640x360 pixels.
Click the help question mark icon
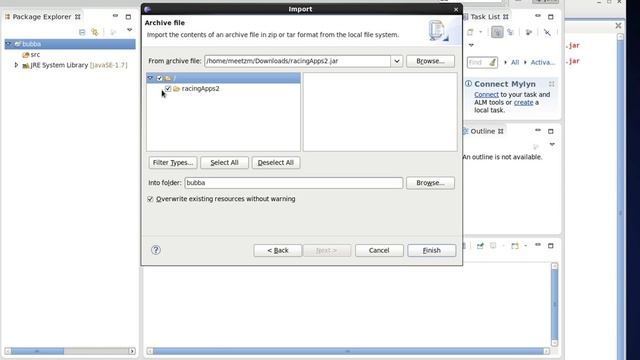(156, 250)
